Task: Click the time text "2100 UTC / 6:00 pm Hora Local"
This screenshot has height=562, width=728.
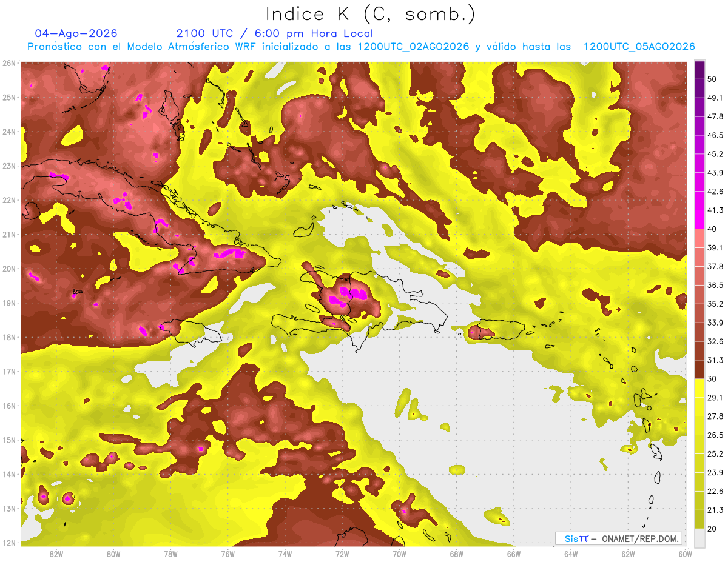Action: click(x=275, y=33)
